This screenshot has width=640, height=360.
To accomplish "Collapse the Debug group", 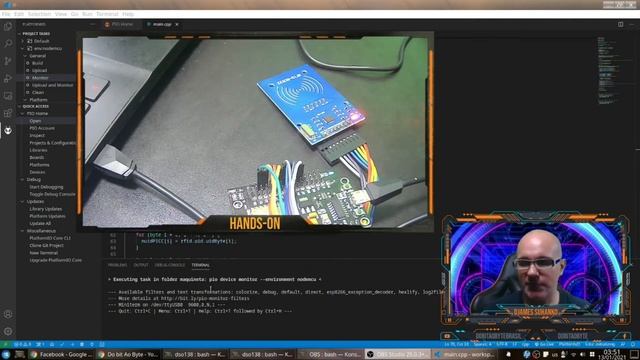I will tap(23, 180).
